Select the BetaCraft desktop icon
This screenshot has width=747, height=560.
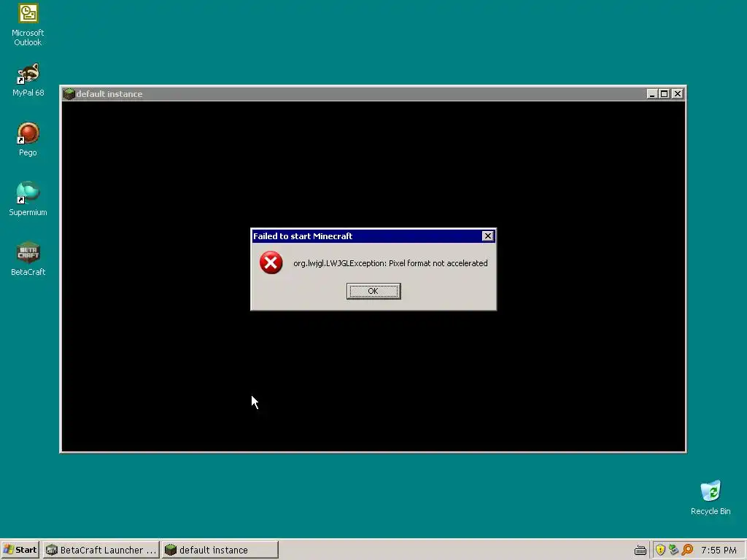pos(28,259)
